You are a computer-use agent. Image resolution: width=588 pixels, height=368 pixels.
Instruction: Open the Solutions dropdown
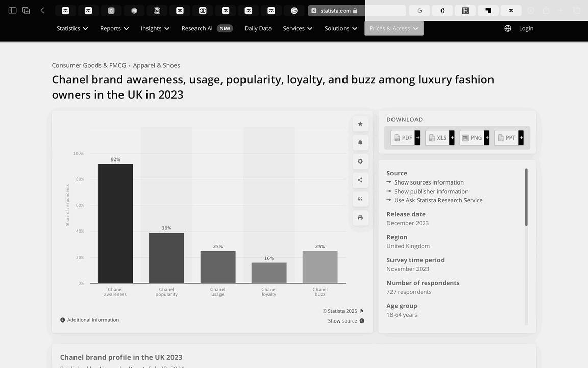tap(341, 28)
